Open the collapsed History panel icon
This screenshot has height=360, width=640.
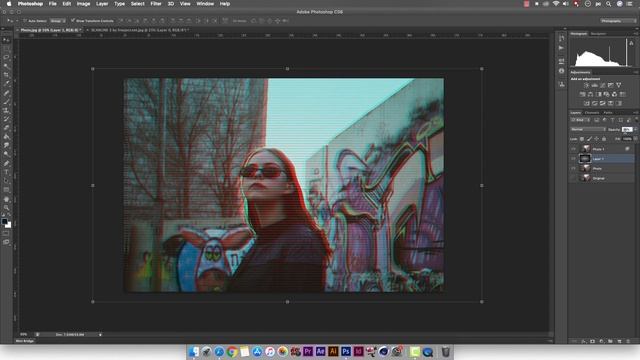562,38
